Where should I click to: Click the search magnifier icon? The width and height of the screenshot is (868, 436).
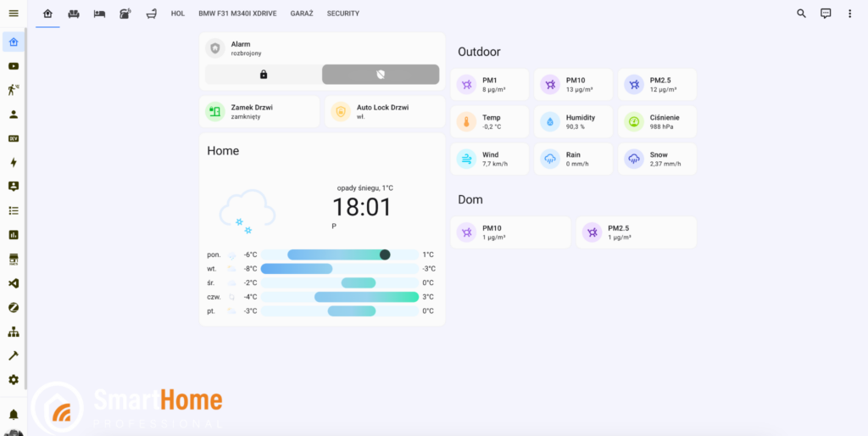[801, 14]
